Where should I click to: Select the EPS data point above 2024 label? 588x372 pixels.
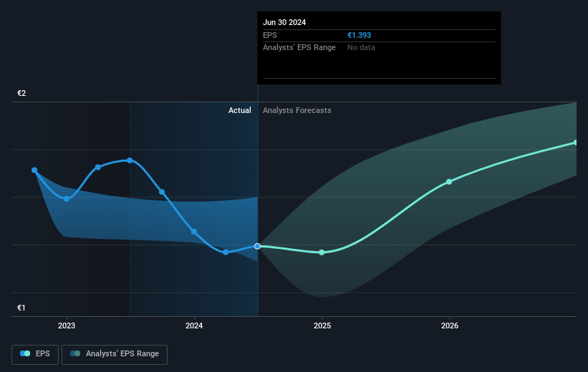pos(194,232)
